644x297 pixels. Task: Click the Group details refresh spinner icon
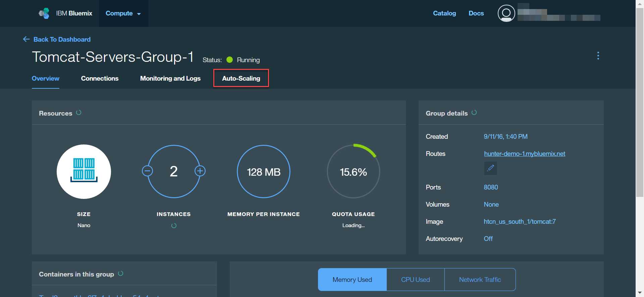tap(474, 113)
